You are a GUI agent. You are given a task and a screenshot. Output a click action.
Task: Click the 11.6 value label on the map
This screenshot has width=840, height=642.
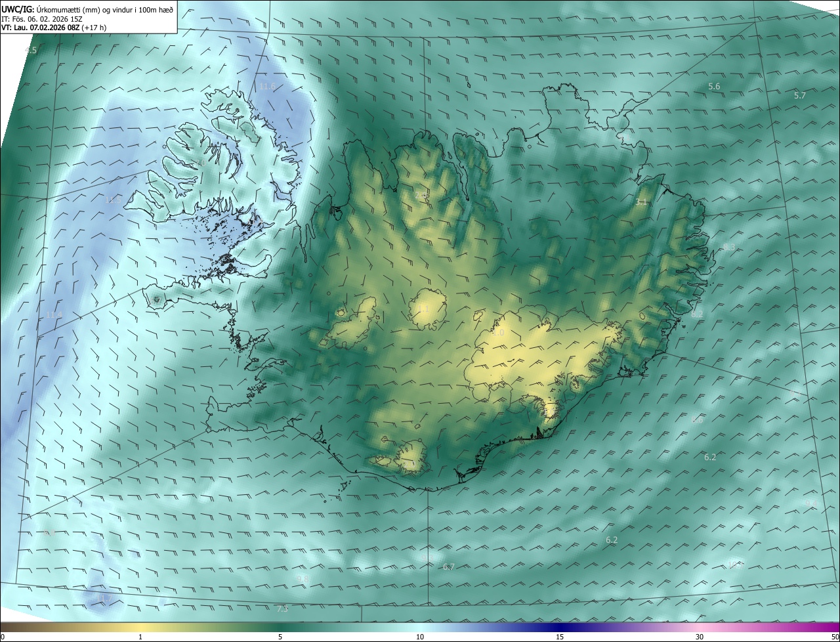pos(267,87)
